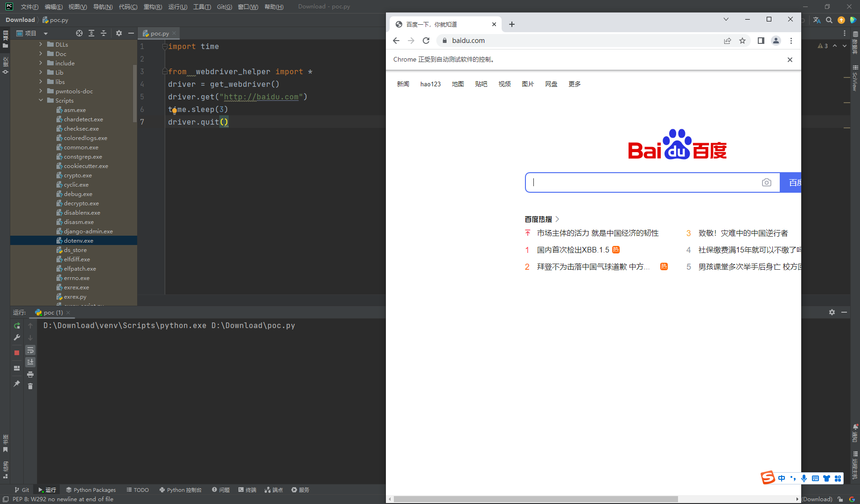Screen dimensions: 860x504
Task: Click inside the Baidu search box
Action: (630, 182)
